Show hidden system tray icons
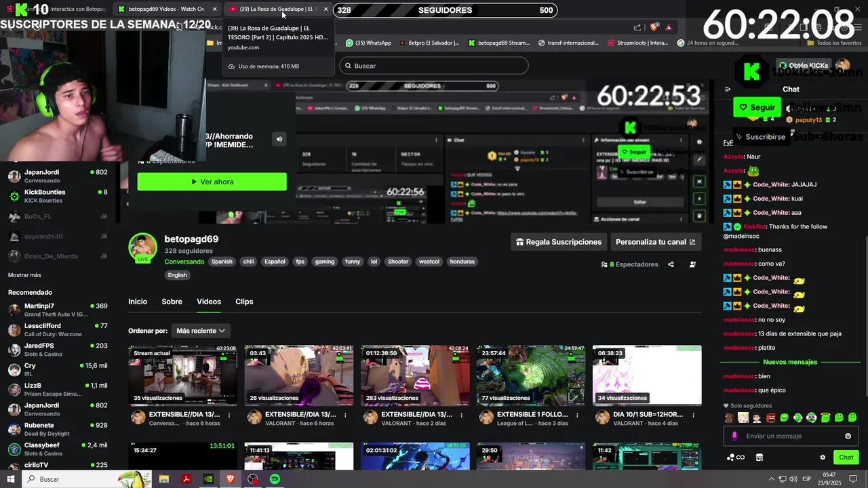868x488 pixels. click(x=771, y=479)
